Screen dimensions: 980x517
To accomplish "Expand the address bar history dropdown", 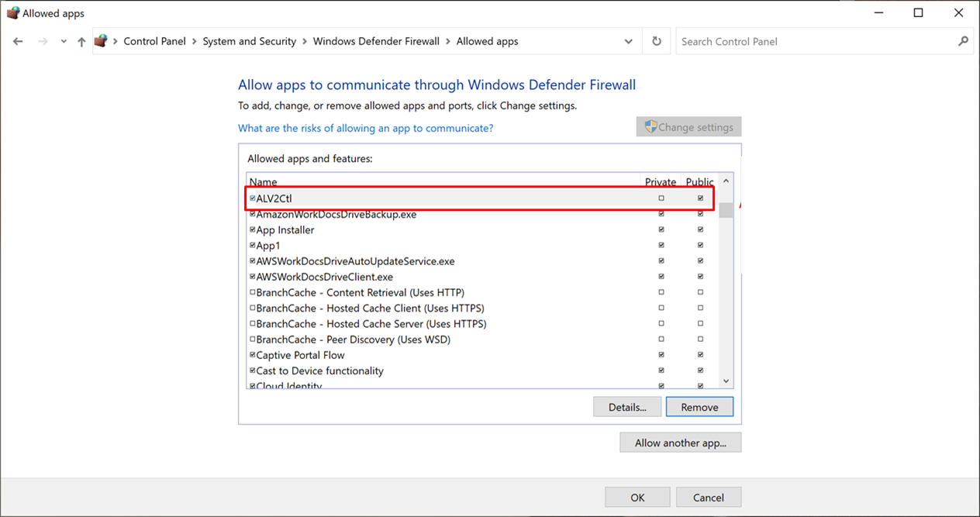I will coord(628,42).
